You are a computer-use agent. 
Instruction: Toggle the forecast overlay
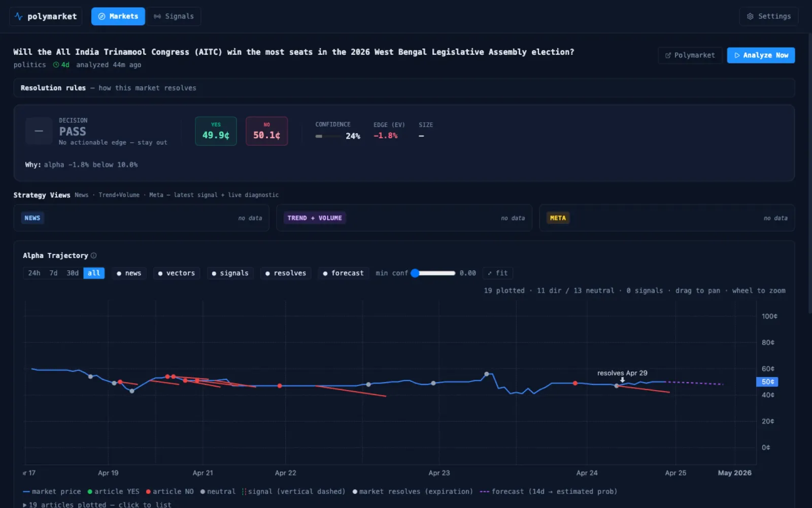(344, 273)
